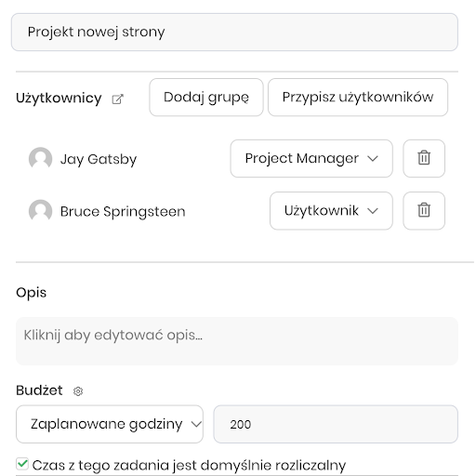Click Jay Gatsby's avatar

click(40, 158)
